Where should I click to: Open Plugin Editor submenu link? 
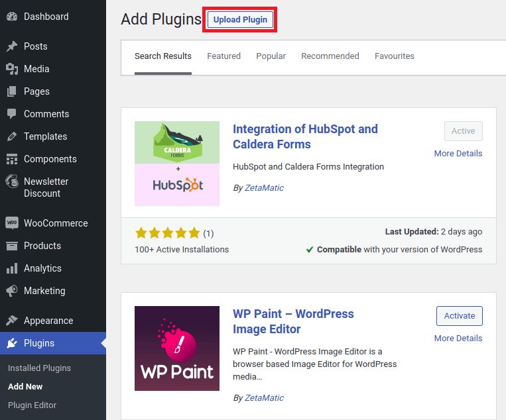[x=32, y=405]
